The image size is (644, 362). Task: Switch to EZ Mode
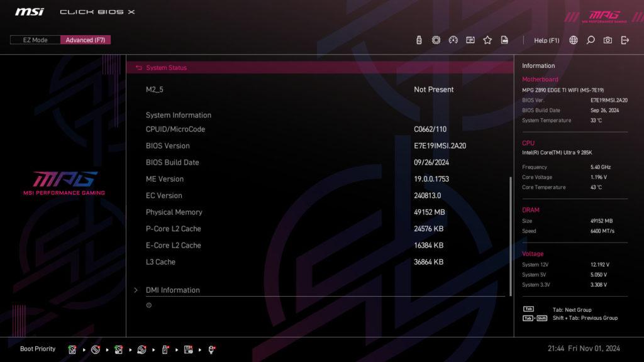coord(35,39)
